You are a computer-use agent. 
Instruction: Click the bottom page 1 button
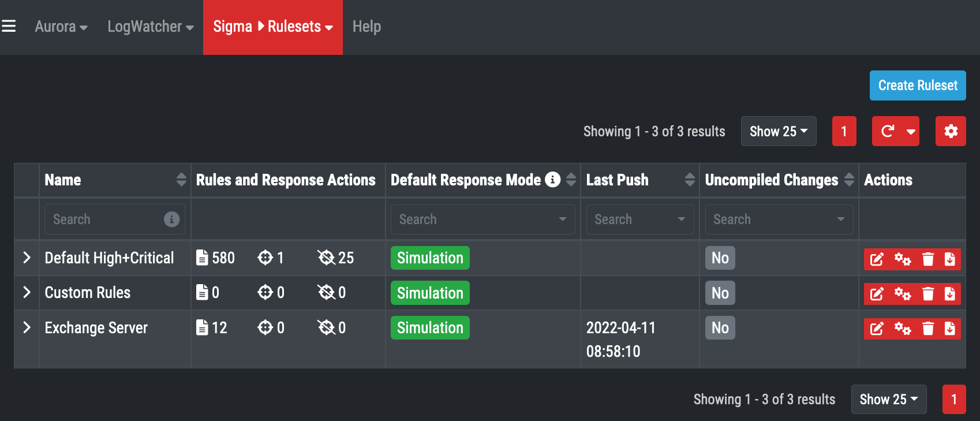pos(953,399)
